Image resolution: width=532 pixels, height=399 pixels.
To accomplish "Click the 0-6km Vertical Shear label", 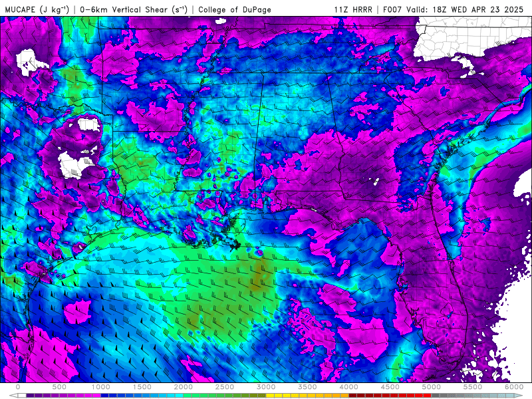I will (134, 9).
